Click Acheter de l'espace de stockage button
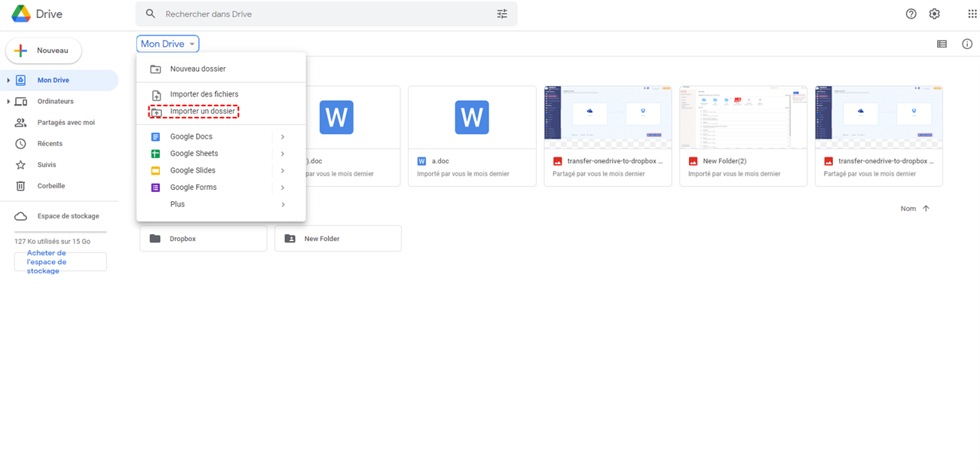The width and height of the screenshot is (980, 470). [60, 261]
